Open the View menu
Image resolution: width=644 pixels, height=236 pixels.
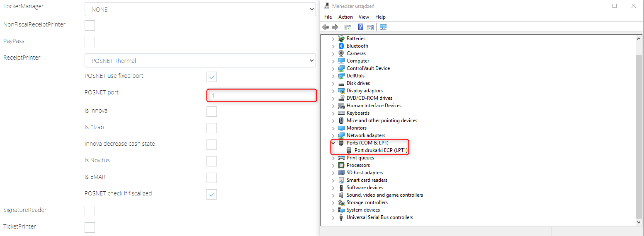tap(364, 17)
